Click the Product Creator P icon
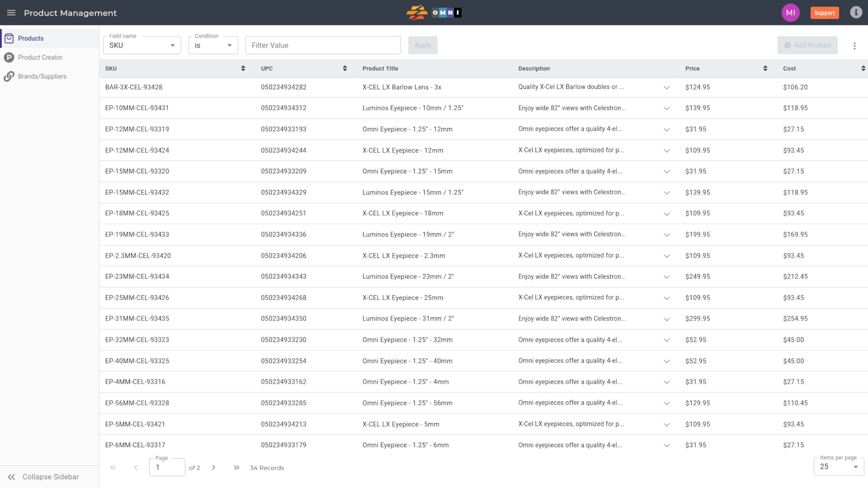Viewport: 868px width, 488px height. pos(9,57)
